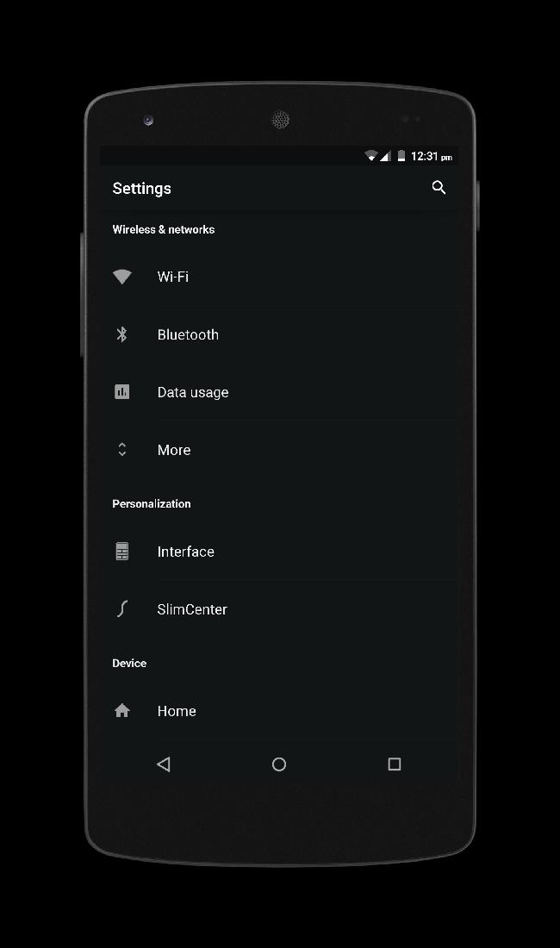560x948 pixels.
Task: Tap the Recent apps square button
Action: point(394,764)
